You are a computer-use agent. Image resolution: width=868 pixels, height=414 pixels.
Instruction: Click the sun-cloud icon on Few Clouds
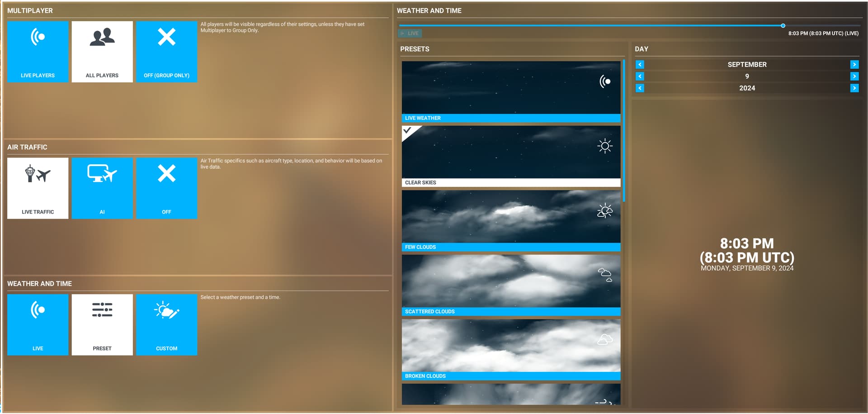point(605,211)
